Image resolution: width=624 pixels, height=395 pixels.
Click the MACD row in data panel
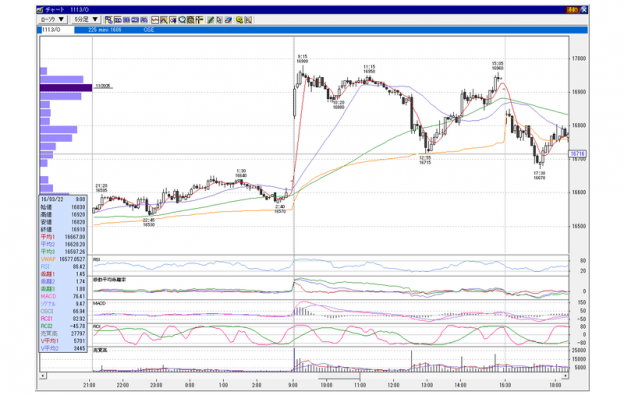[x=63, y=296]
